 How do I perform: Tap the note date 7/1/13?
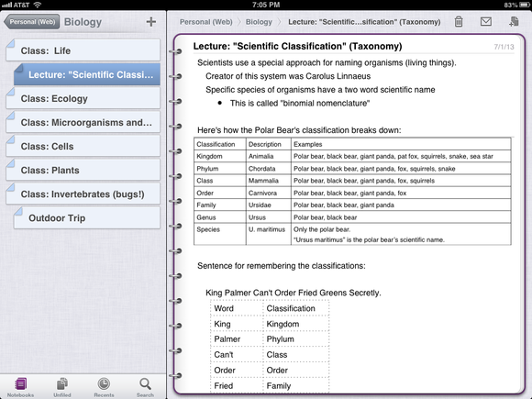tap(504, 47)
